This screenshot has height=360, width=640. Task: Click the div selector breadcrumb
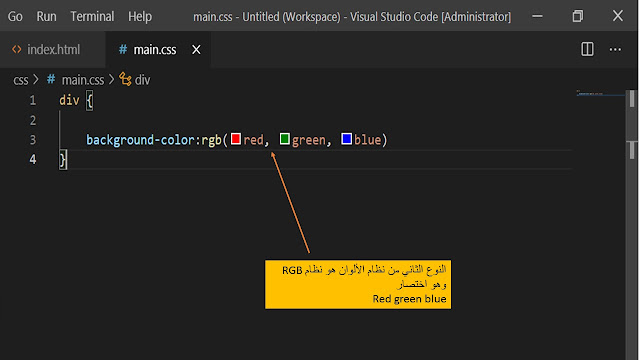pos(142,80)
